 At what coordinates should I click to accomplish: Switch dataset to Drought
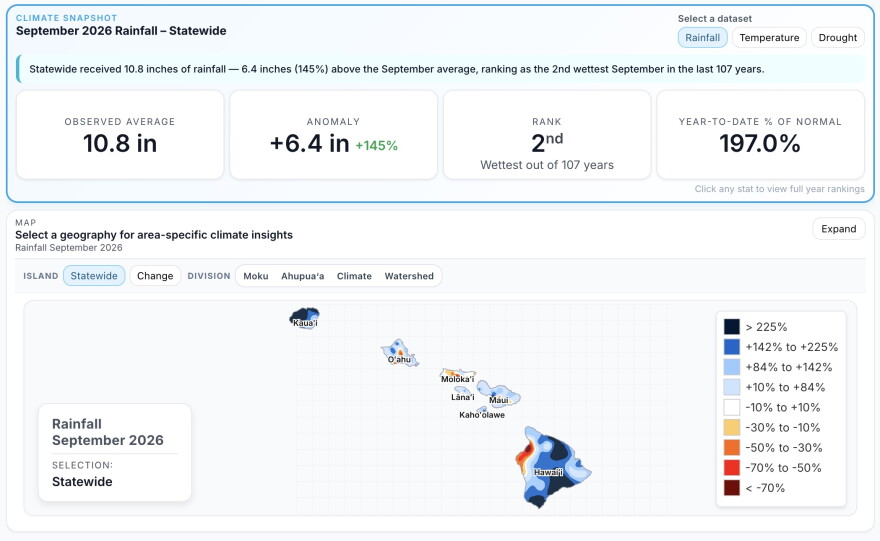coord(837,38)
